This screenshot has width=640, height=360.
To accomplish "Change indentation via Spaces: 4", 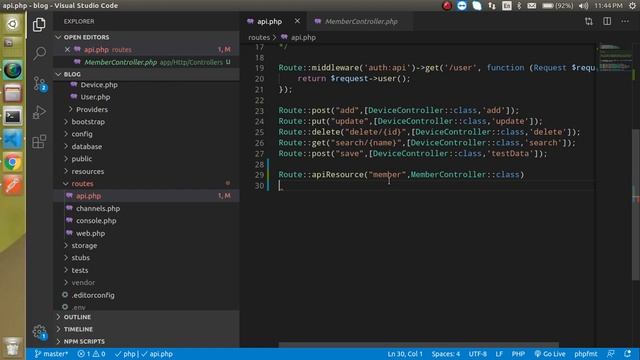I will point(446,354).
